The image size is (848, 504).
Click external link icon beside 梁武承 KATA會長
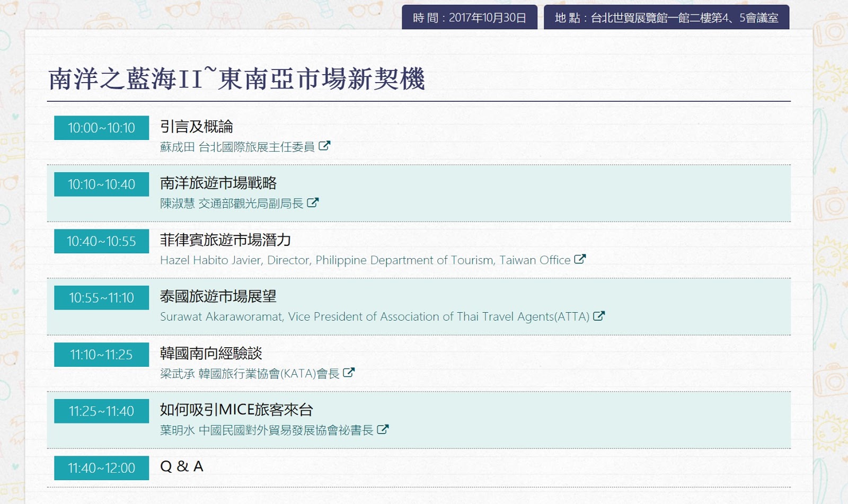(x=349, y=373)
